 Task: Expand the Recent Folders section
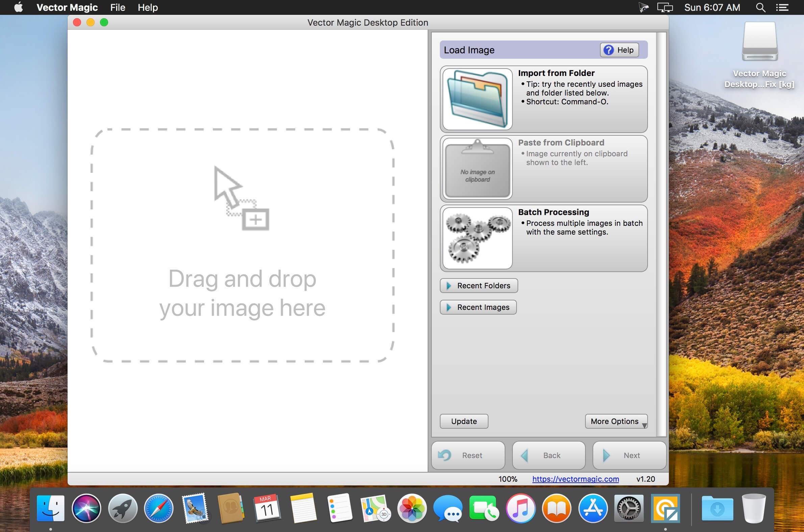coord(479,285)
